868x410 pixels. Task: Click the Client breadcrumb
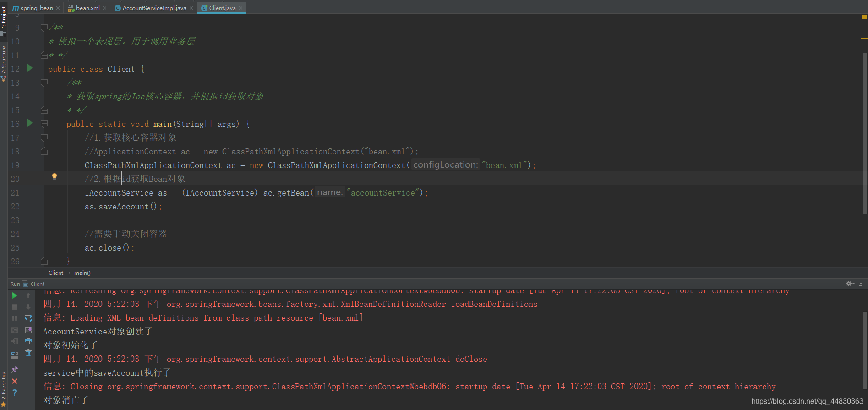(x=56, y=273)
